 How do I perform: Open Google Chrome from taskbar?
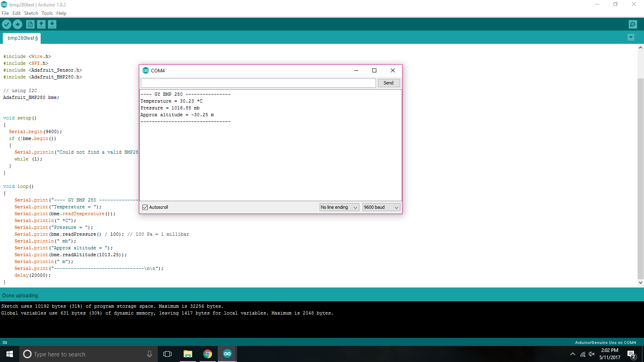pyautogui.click(x=208, y=354)
